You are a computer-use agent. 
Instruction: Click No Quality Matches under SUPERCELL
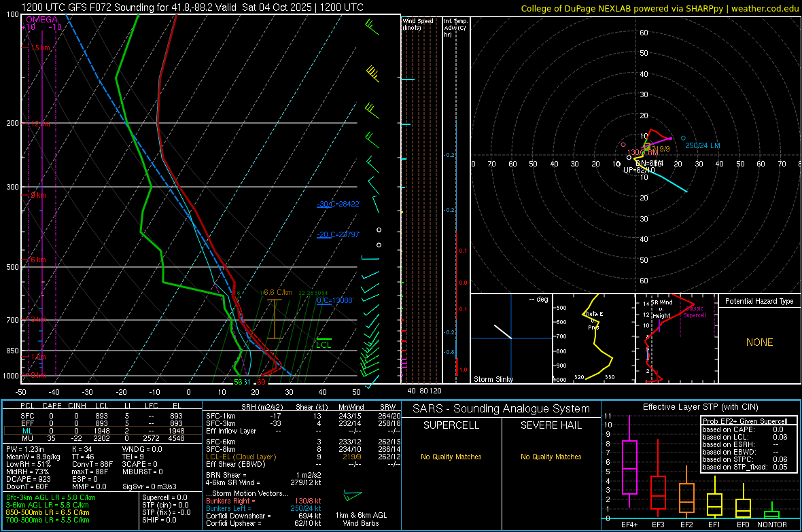click(451, 457)
